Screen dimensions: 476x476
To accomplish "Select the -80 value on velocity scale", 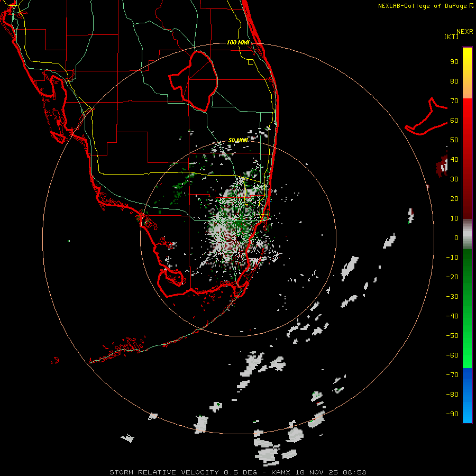I will (452, 395).
